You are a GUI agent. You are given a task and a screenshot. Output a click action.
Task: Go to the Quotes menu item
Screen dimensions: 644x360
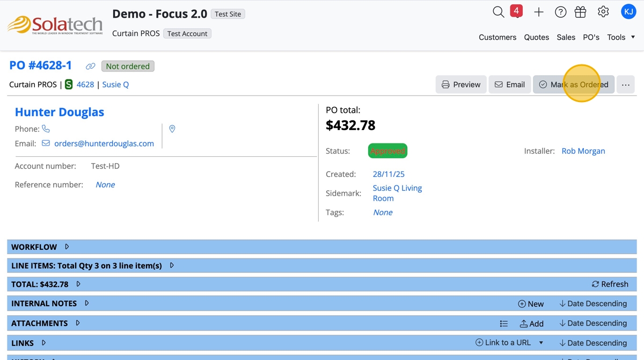coord(536,37)
